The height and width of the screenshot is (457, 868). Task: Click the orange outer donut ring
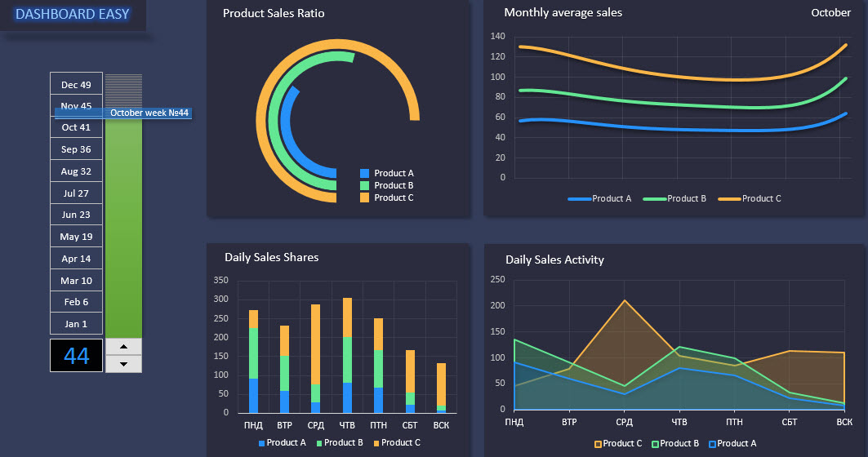[262, 121]
